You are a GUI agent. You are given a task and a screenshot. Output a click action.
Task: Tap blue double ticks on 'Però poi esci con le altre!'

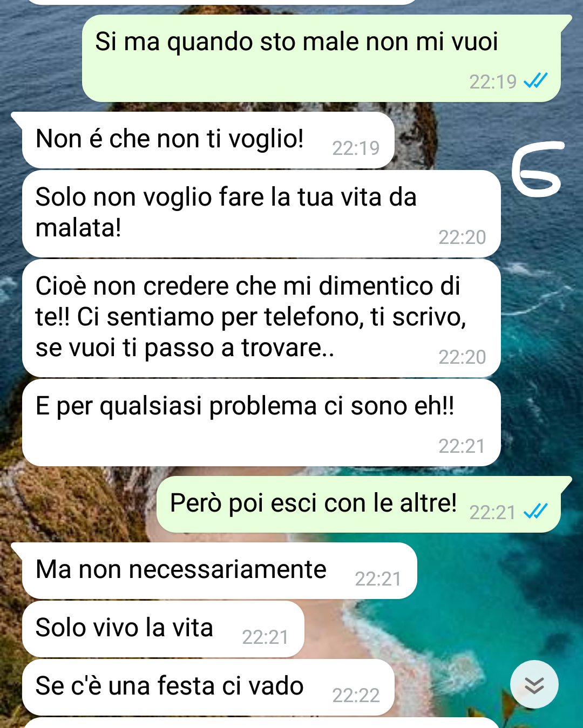(535, 511)
